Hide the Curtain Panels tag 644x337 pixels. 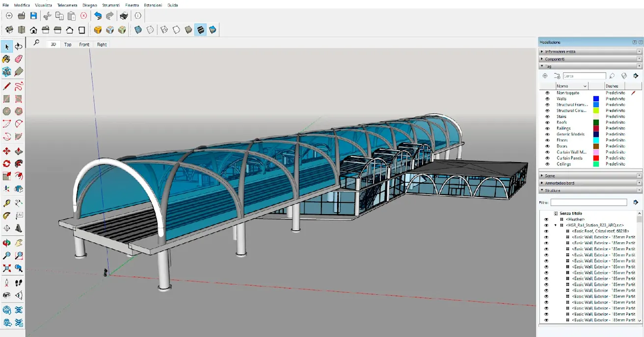[x=547, y=158]
